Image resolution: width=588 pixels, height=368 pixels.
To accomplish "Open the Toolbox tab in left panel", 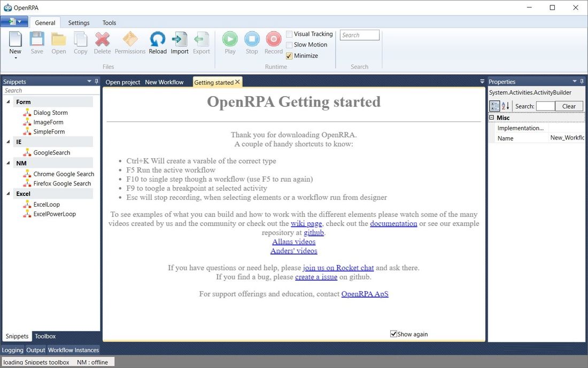I will (44, 336).
